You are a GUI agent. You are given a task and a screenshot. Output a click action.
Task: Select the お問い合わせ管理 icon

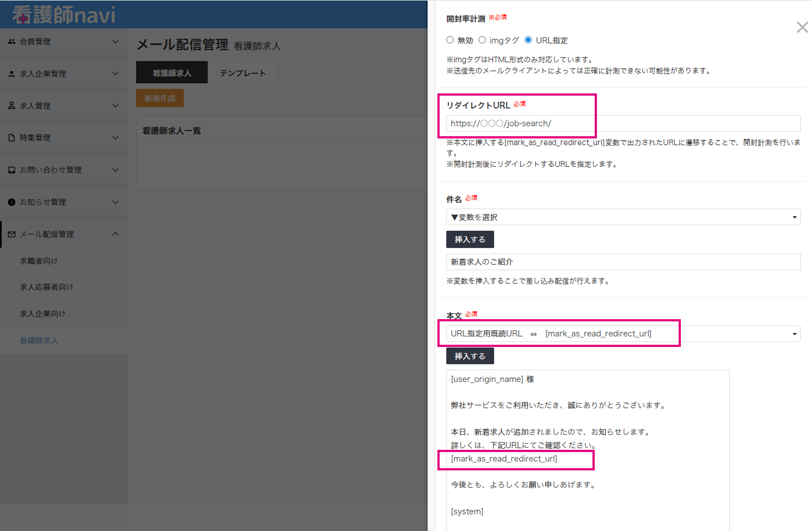click(12, 170)
